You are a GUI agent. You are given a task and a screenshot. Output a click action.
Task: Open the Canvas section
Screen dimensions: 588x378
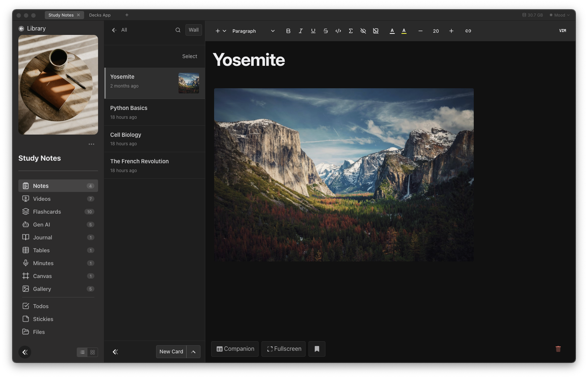42,276
